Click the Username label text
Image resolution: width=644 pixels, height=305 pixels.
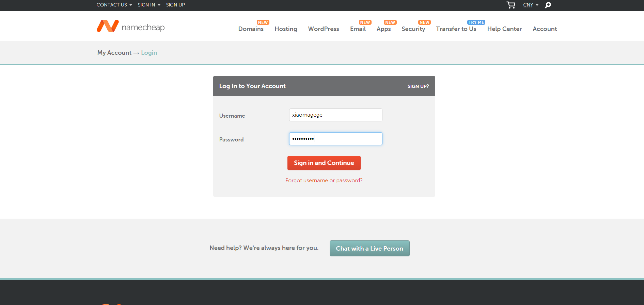(232, 116)
